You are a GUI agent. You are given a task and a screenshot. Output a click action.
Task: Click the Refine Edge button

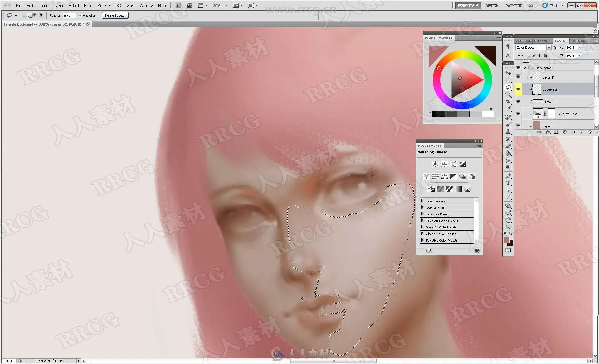115,15
